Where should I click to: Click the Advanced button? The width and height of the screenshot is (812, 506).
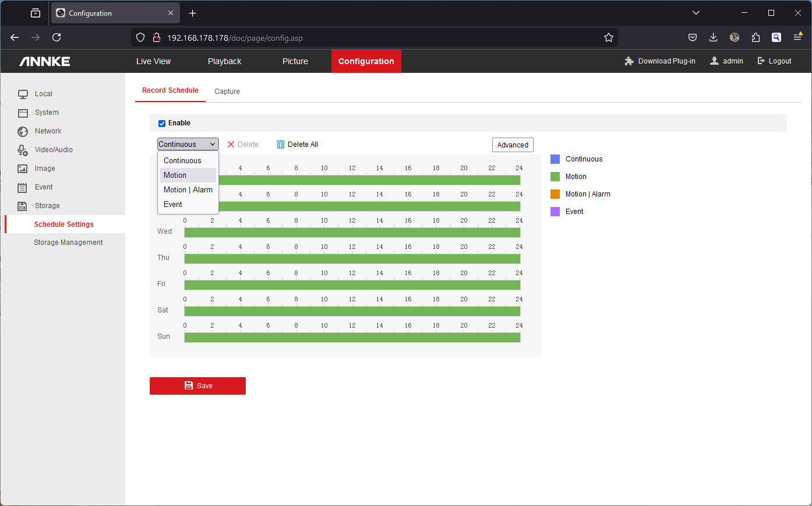[513, 145]
